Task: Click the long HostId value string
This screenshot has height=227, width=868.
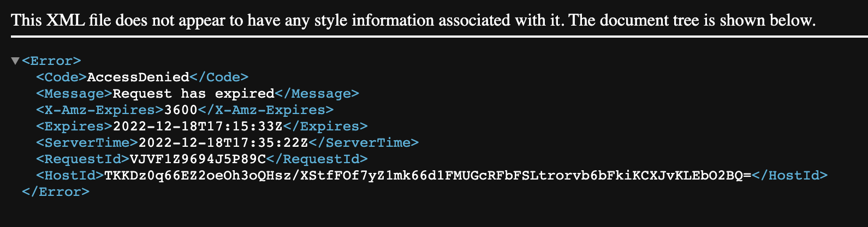Action: (428, 176)
